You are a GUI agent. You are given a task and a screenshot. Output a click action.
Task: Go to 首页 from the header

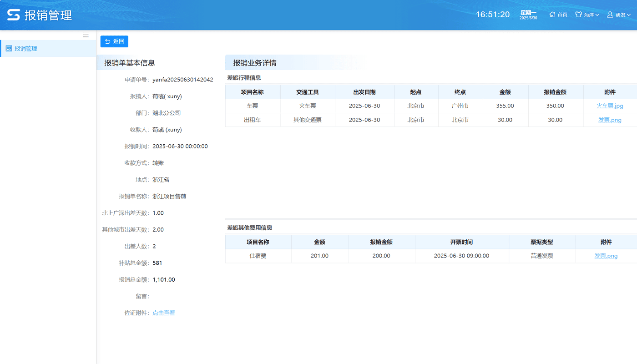coord(562,15)
